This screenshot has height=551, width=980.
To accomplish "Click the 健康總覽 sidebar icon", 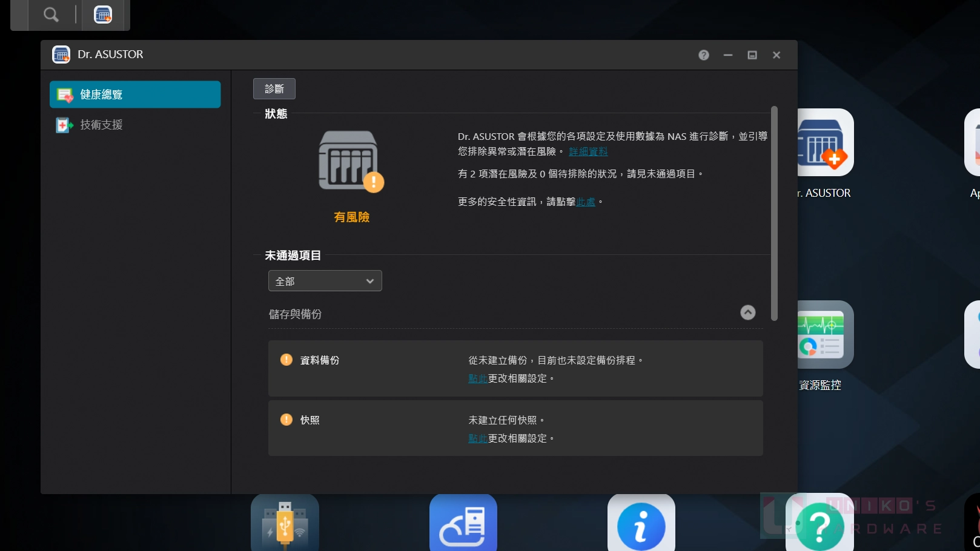I will (65, 95).
